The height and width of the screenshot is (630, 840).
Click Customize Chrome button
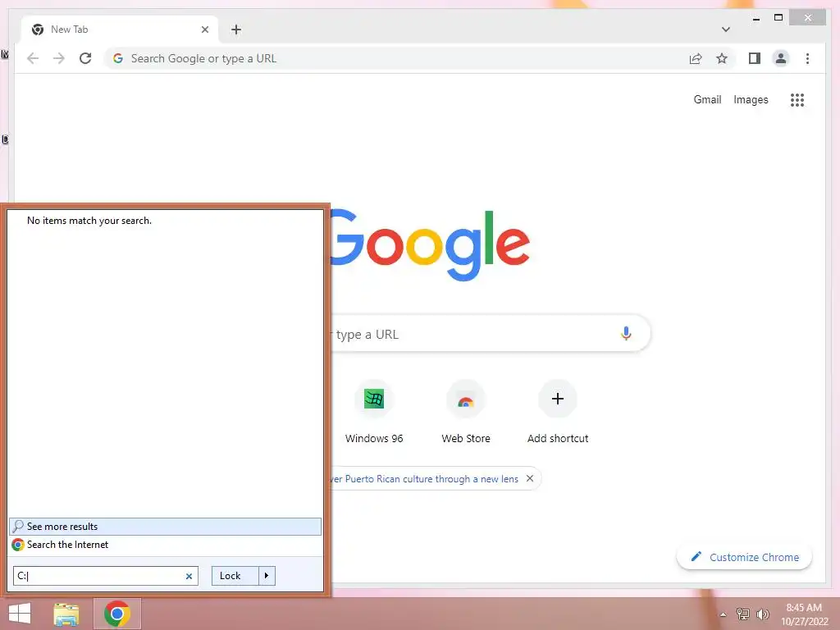(x=745, y=557)
